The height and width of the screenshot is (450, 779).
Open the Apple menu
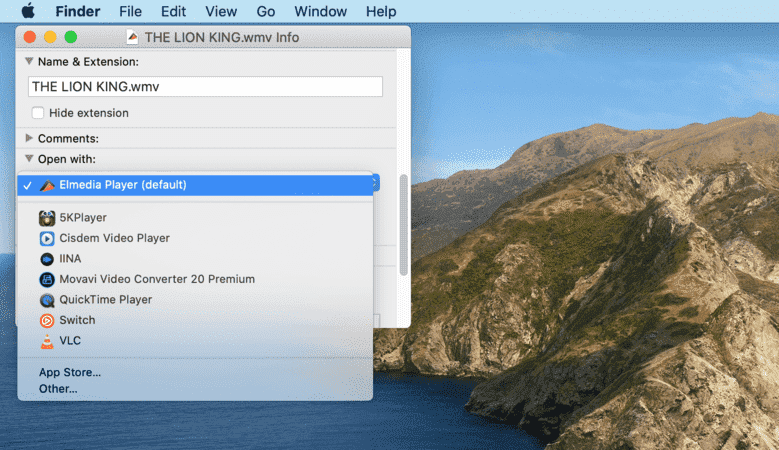coord(28,10)
